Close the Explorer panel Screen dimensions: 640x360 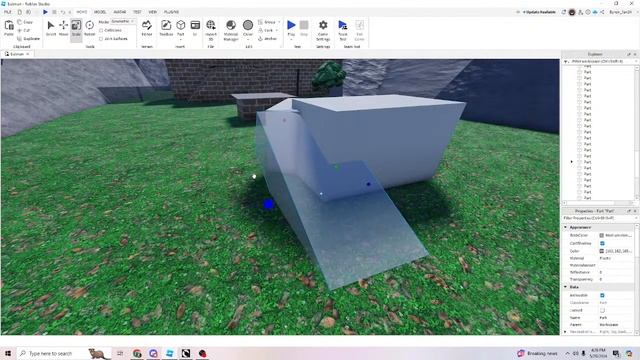coord(635,54)
